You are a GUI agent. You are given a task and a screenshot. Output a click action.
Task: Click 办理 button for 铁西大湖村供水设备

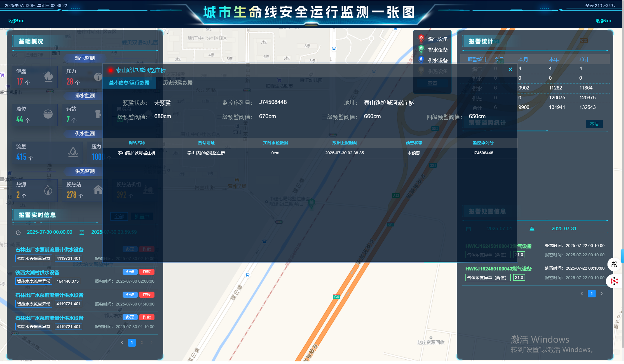[x=130, y=272]
